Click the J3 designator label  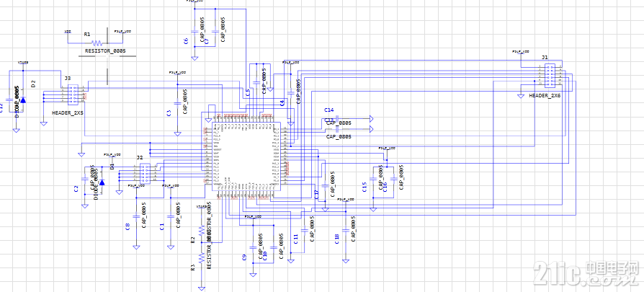(x=68, y=78)
